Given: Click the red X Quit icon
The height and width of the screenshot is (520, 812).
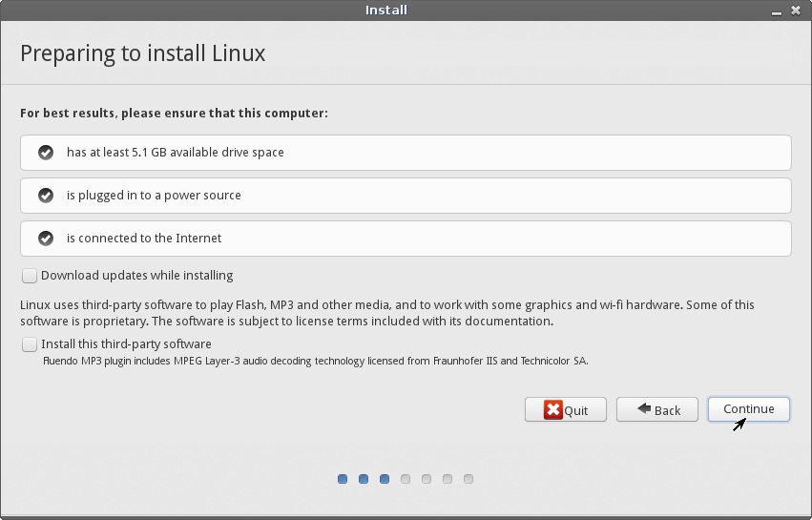Looking at the screenshot, I should 553,409.
